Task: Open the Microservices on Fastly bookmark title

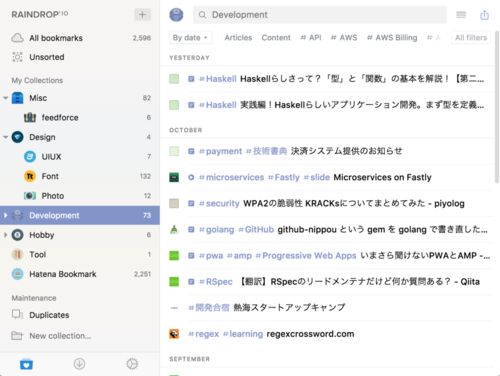Action: [382, 177]
